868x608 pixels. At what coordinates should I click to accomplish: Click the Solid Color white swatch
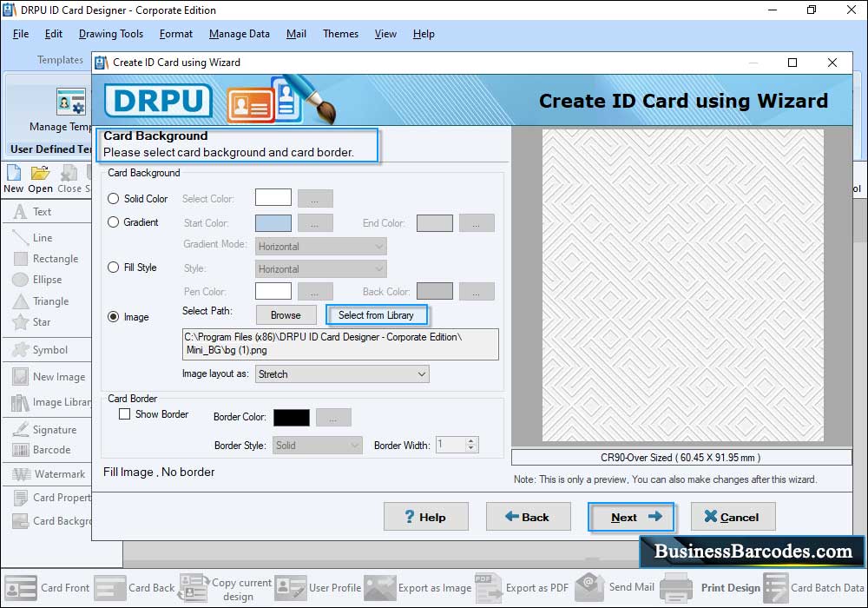pos(273,198)
